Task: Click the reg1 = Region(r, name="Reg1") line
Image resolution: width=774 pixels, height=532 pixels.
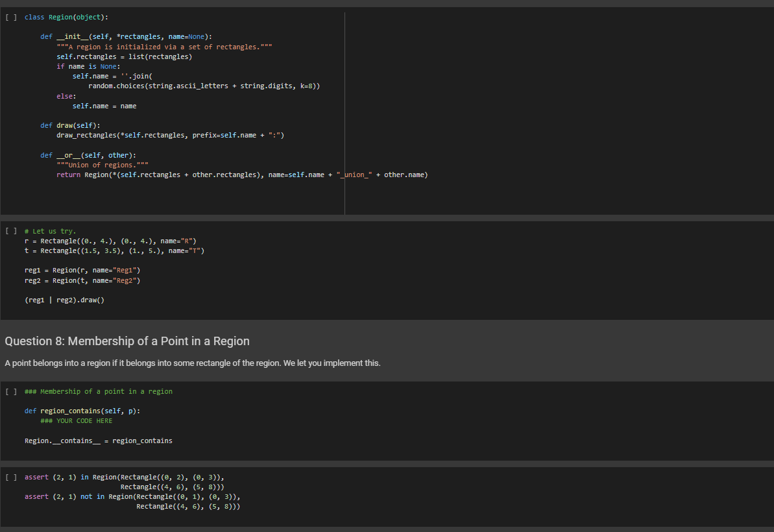Action: click(x=82, y=270)
